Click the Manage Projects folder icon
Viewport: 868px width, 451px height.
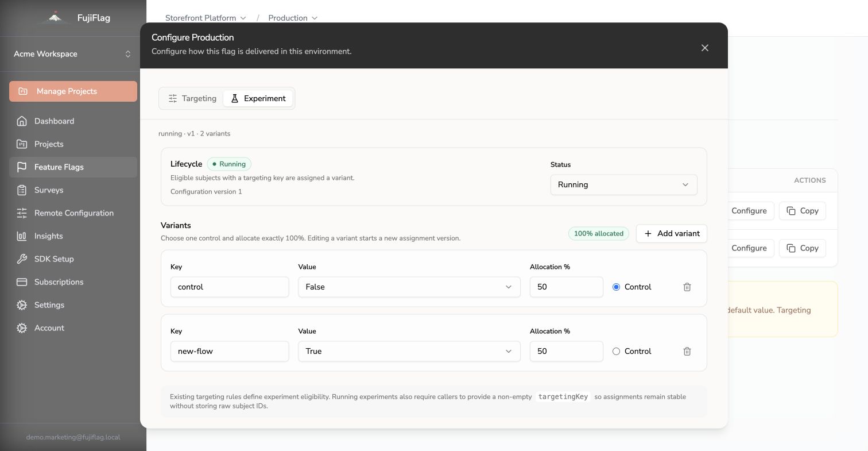pyautogui.click(x=23, y=91)
